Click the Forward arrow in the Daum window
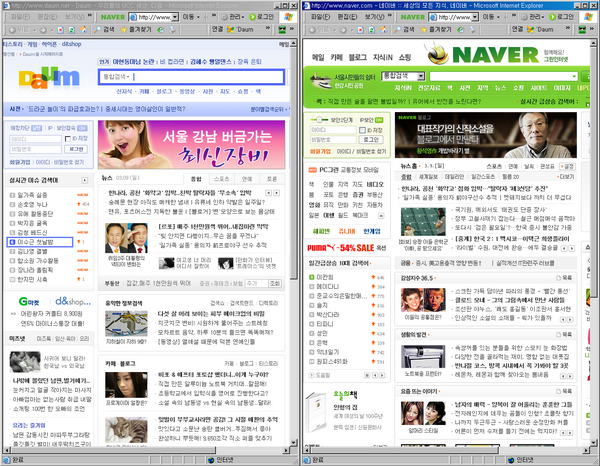This screenshot has width=600, height=466. [x=43, y=30]
